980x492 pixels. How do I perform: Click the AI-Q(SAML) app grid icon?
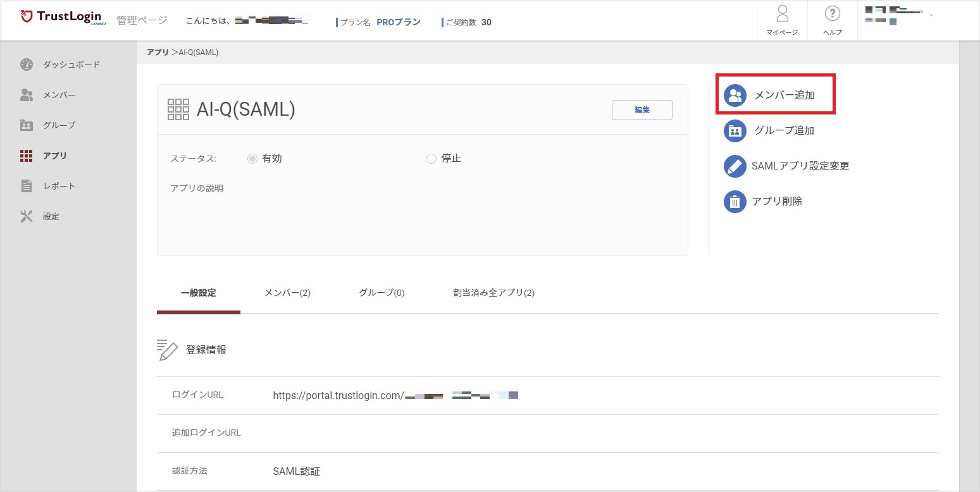pyautogui.click(x=178, y=109)
